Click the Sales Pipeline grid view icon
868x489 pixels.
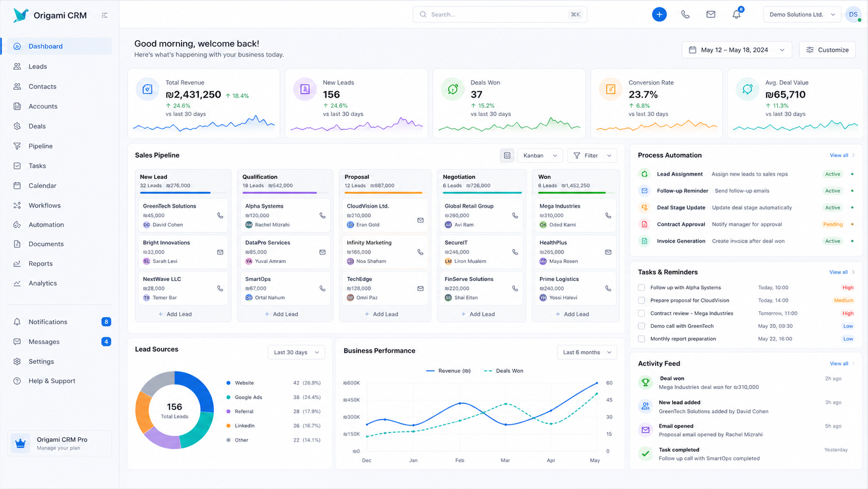click(x=507, y=155)
